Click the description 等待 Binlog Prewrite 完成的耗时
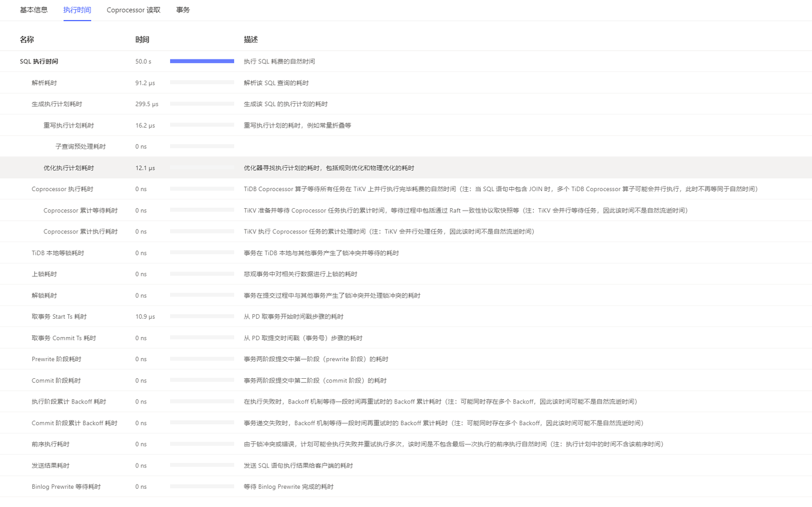This screenshot has height=507, width=812. click(x=288, y=486)
